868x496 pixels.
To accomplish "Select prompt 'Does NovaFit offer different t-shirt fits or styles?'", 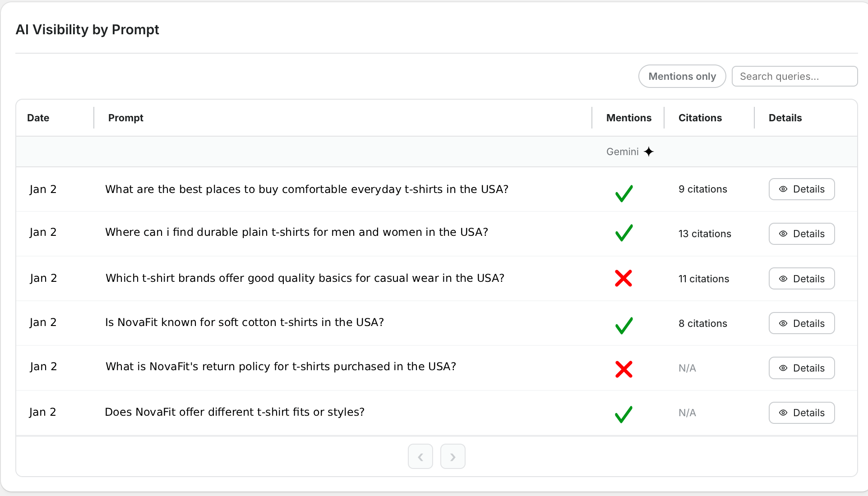I will 235,412.
